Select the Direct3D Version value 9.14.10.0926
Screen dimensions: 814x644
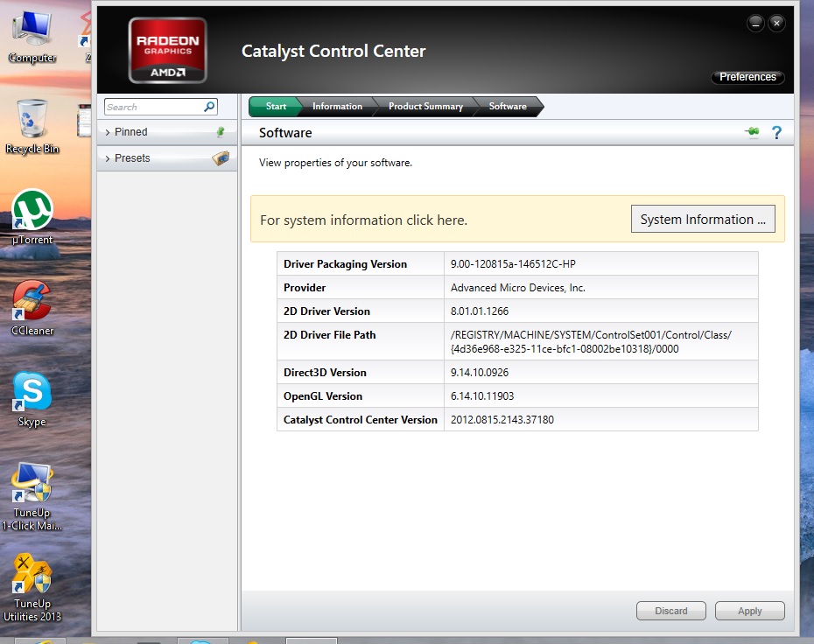pyautogui.click(x=480, y=373)
